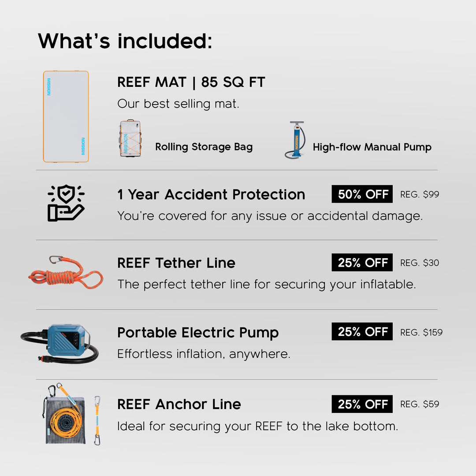Image resolution: width=476 pixels, height=476 pixels.
Task: Click the What's included heading
Action: tap(125, 41)
